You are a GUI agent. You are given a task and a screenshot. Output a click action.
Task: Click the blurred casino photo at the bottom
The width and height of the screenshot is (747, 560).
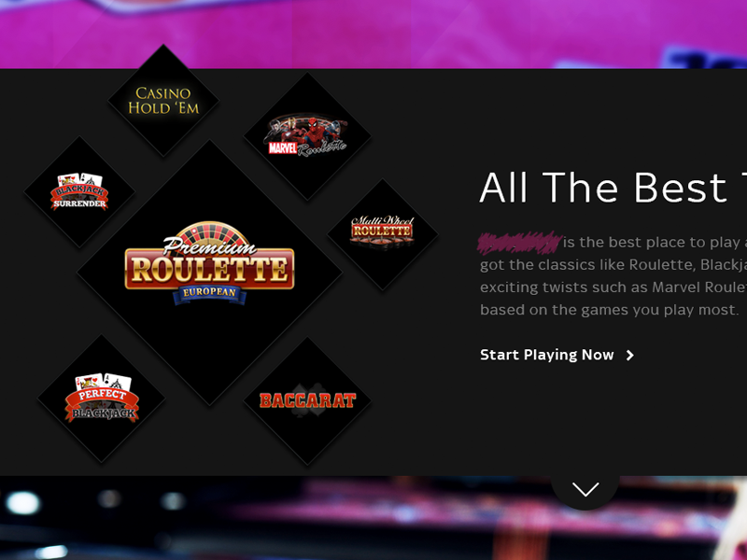coord(373,518)
